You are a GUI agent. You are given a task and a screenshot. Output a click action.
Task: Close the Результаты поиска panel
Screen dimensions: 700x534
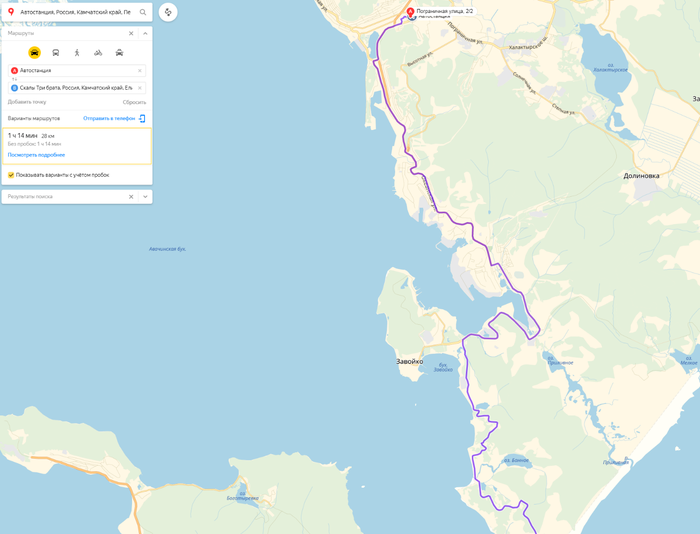click(131, 196)
